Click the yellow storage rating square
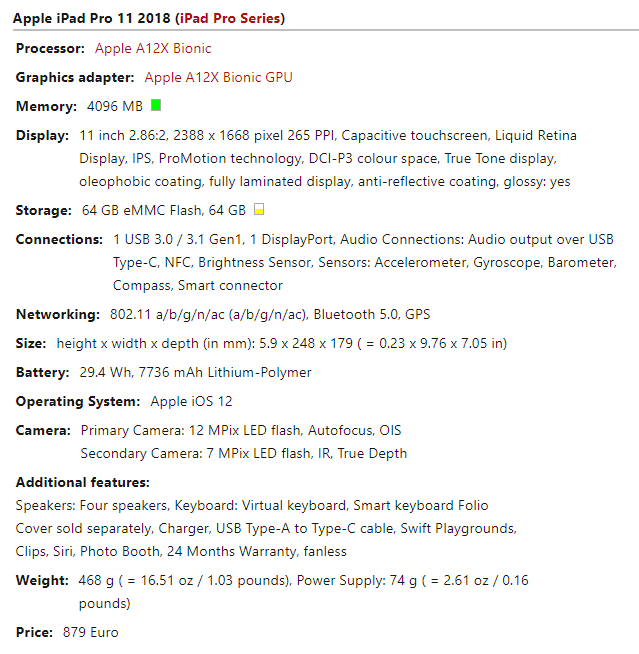The width and height of the screenshot is (639, 654). [x=259, y=209]
